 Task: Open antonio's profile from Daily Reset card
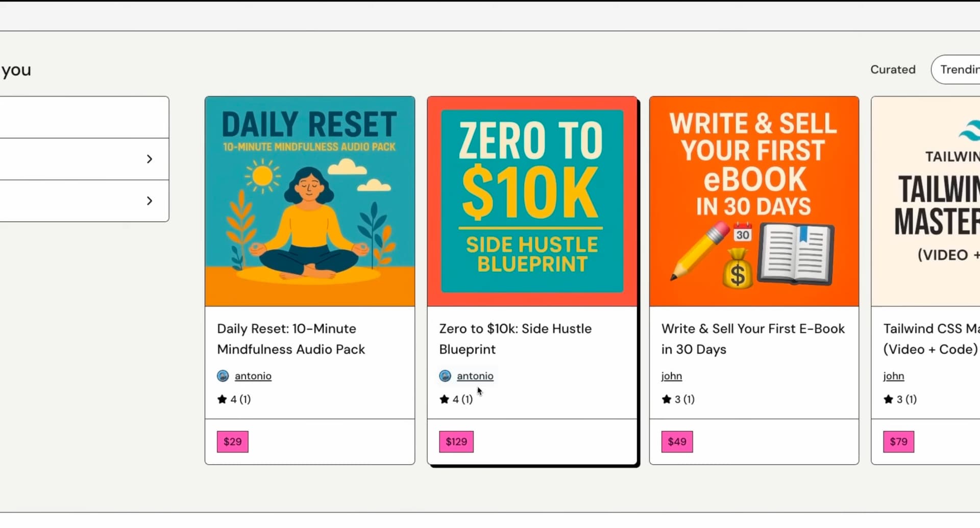[x=253, y=376]
